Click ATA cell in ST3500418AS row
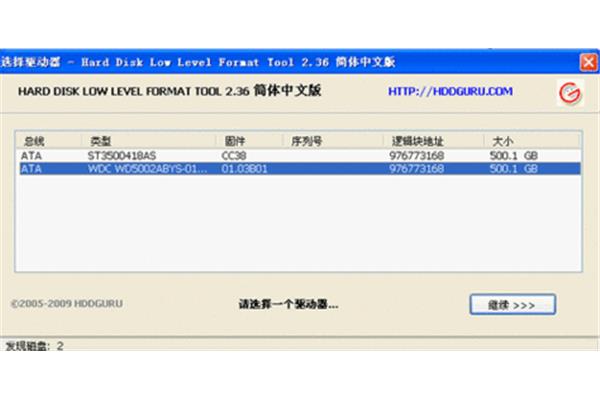Screen dimensions: 600x400 (x=31, y=156)
